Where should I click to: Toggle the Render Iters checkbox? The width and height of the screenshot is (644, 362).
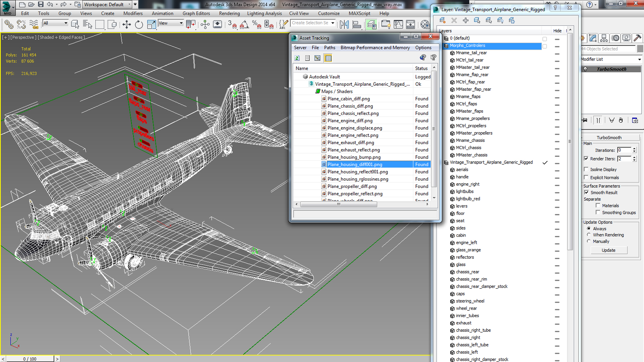[x=586, y=159]
